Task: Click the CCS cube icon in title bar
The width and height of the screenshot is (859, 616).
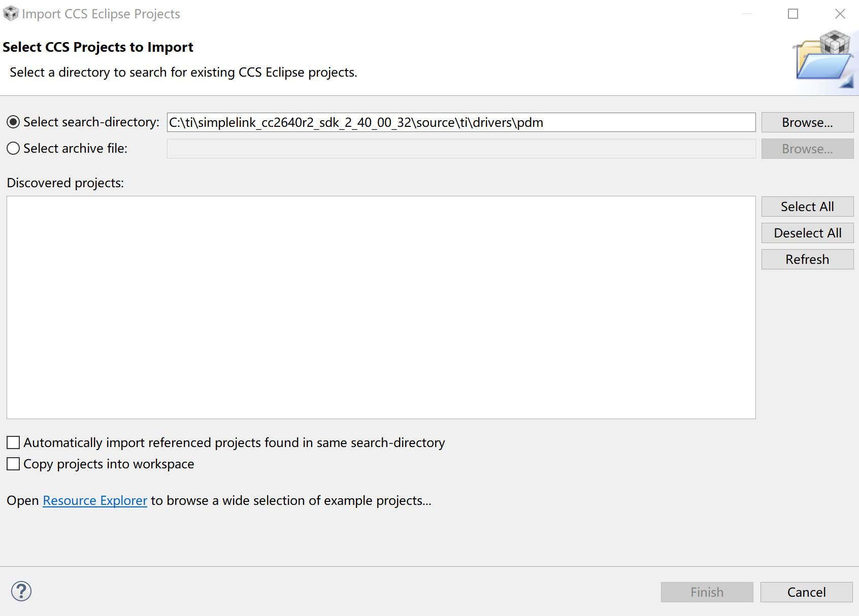Action: pyautogui.click(x=11, y=14)
